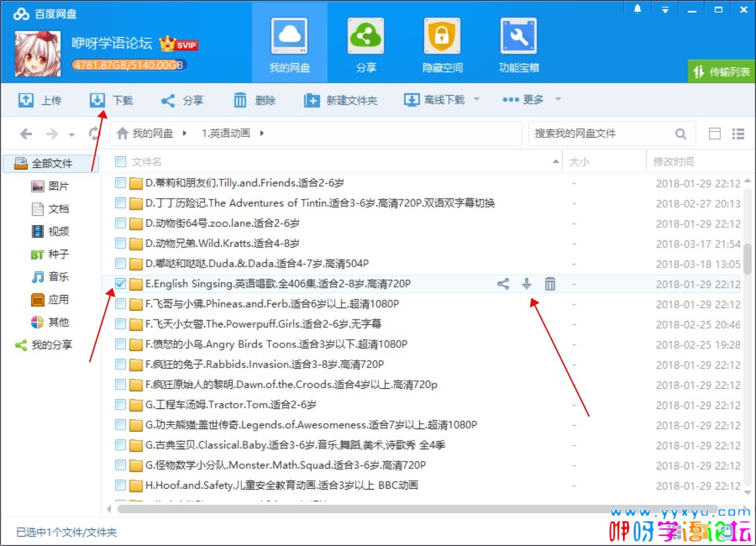756x546 pixels.
Task: Open 我的分享 in sidebar
Action: pos(44,345)
